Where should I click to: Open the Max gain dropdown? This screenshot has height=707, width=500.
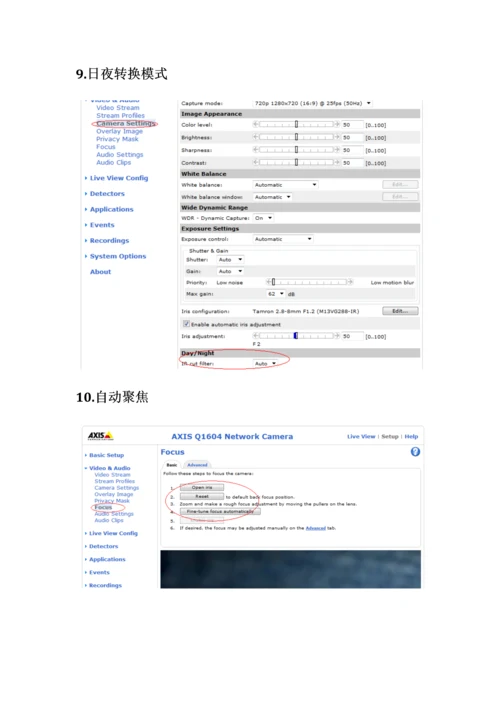point(276,294)
